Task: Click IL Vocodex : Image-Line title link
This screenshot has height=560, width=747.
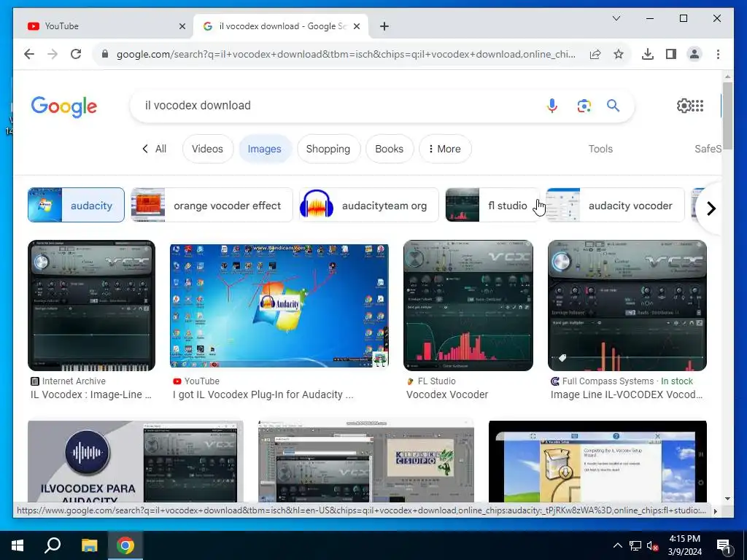Action: 91,394
